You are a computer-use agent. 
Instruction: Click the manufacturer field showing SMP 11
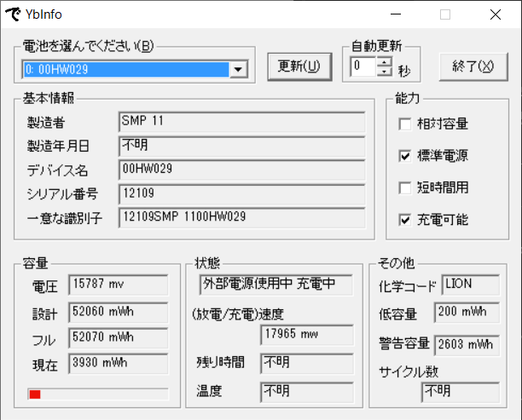coord(241,122)
